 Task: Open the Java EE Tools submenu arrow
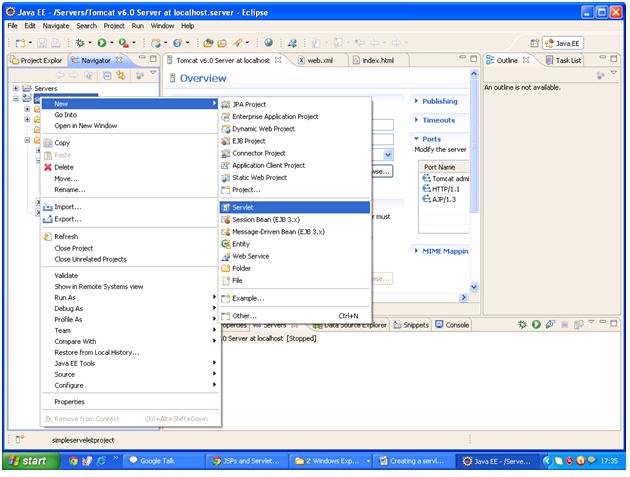(215, 363)
